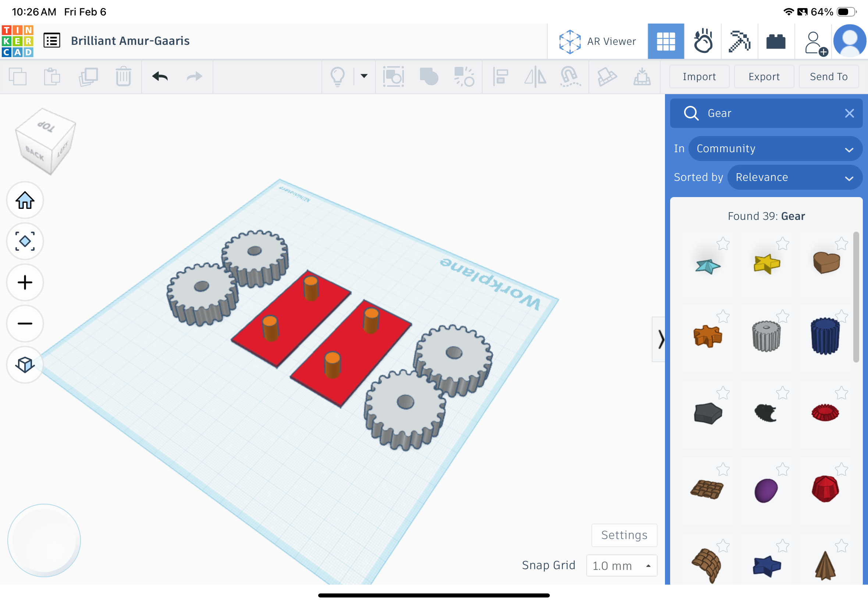Check the battery status indicator
The height and width of the screenshot is (603, 868).
[846, 12]
